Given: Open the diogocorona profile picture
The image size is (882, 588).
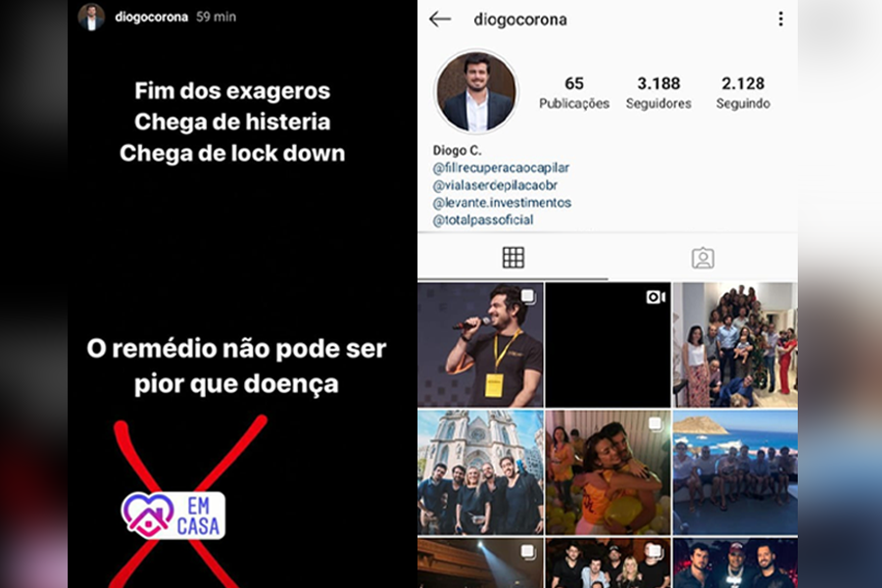Looking at the screenshot, I should 476,92.
